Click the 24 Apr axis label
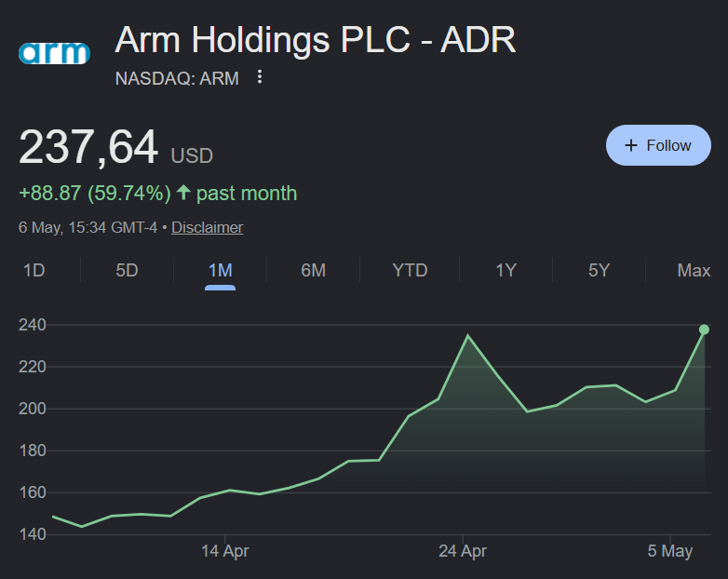This screenshot has height=579, width=728. 463,551
